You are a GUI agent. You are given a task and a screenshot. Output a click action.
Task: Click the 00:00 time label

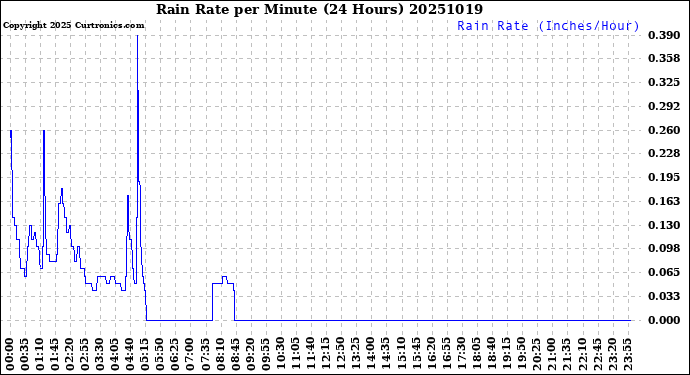tap(10, 355)
